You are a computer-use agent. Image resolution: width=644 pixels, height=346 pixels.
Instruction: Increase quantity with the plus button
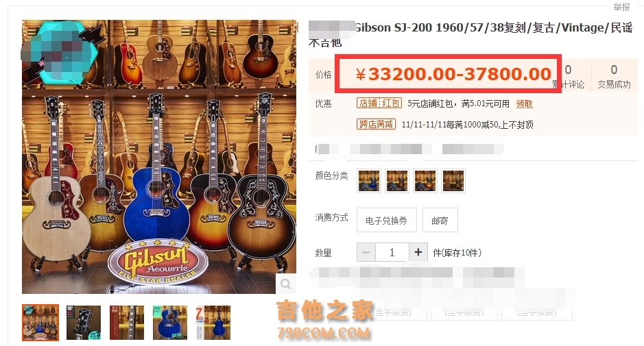click(x=418, y=252)
